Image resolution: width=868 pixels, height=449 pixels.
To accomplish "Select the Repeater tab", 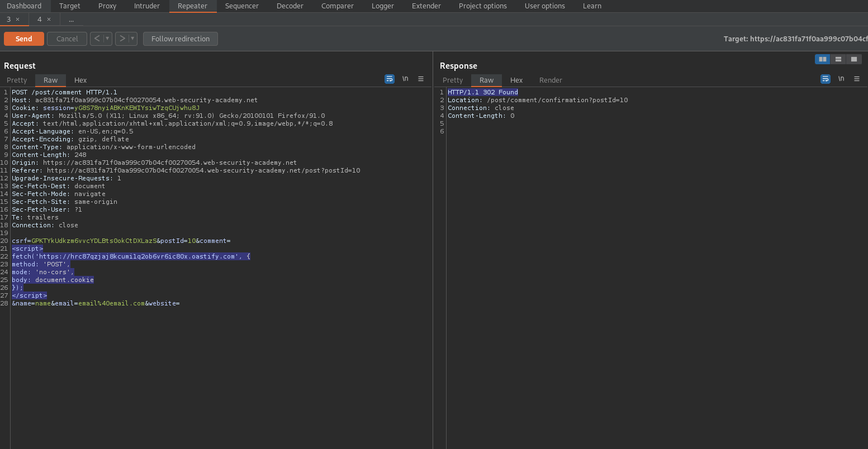I will [192, 6].
